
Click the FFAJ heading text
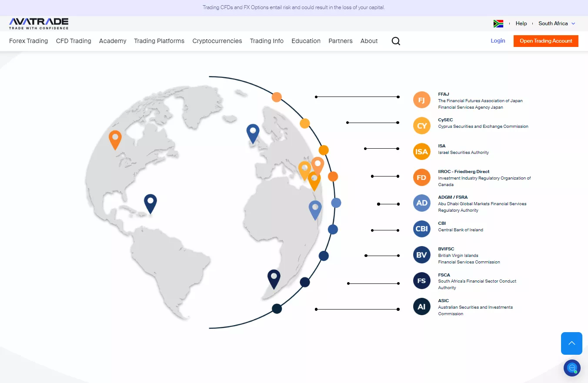coord(444,94)
